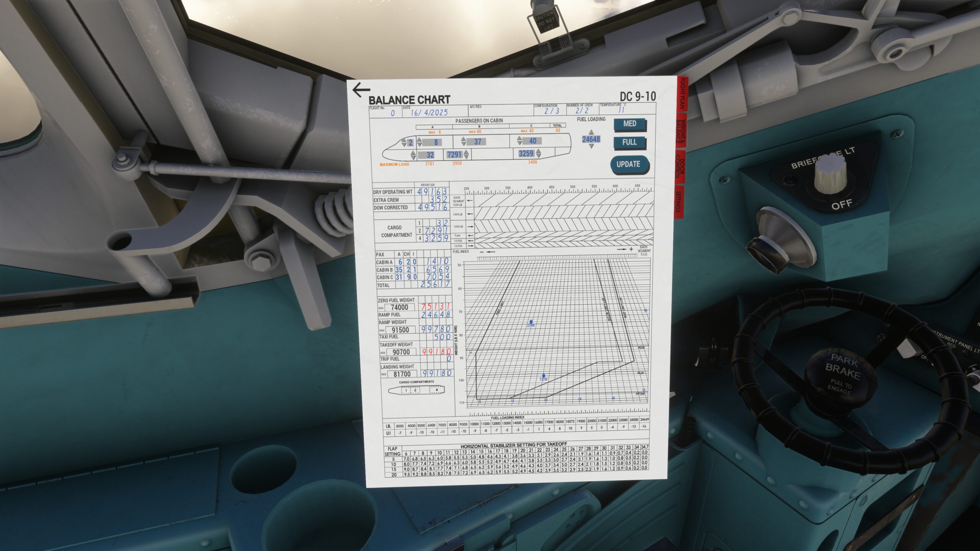The image size is (980, 551).
Task: Decrease aft cargo load 3259 arrow
Action: pyautogui.click(x=539, y=156)
